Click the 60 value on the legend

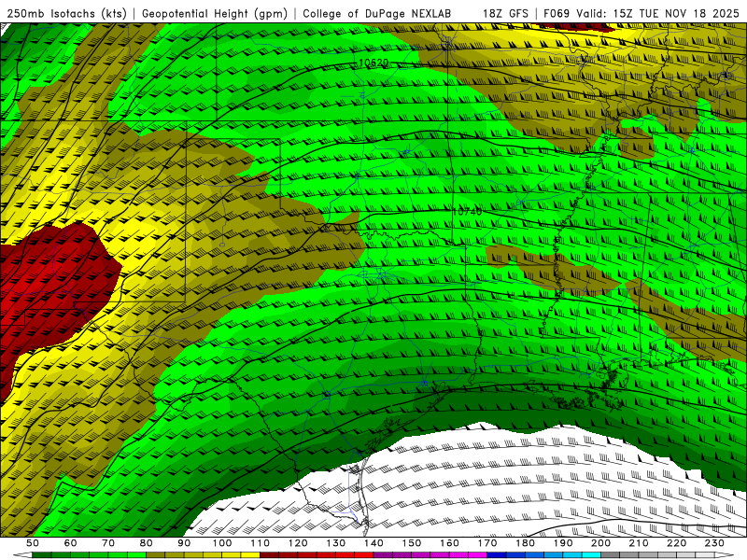(x=70, y=543)
